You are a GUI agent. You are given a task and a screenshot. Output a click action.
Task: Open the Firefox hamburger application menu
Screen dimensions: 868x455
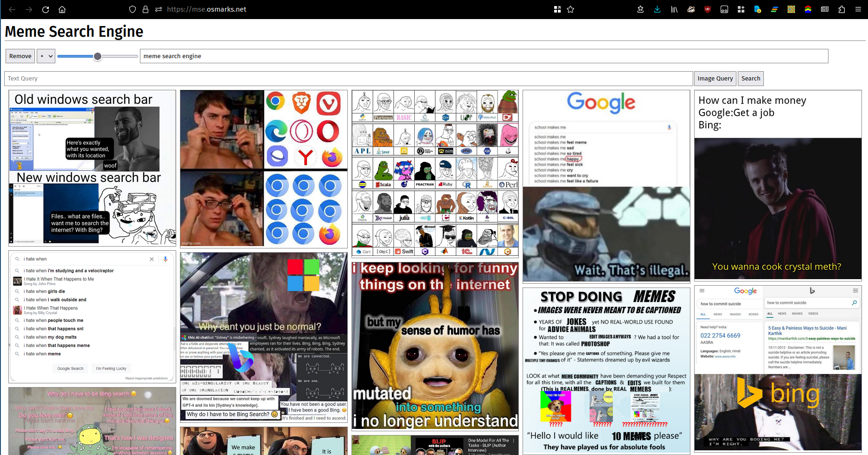(858, 9)
